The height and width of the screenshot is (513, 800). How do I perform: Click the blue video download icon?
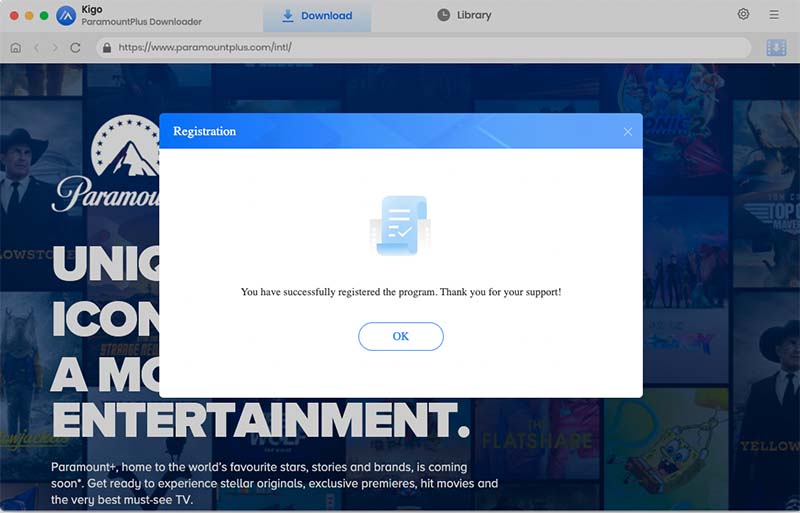pyautogui.click(x=776, y=48)
